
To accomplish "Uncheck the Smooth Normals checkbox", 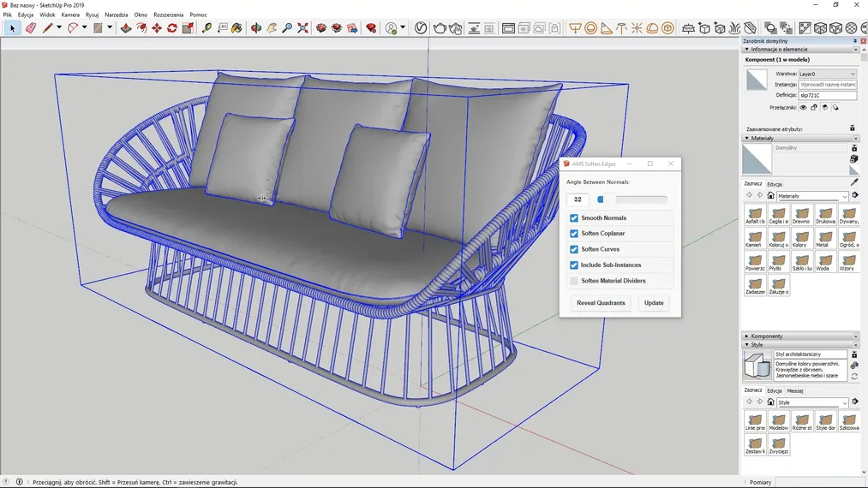I will [x=574, y=218].
